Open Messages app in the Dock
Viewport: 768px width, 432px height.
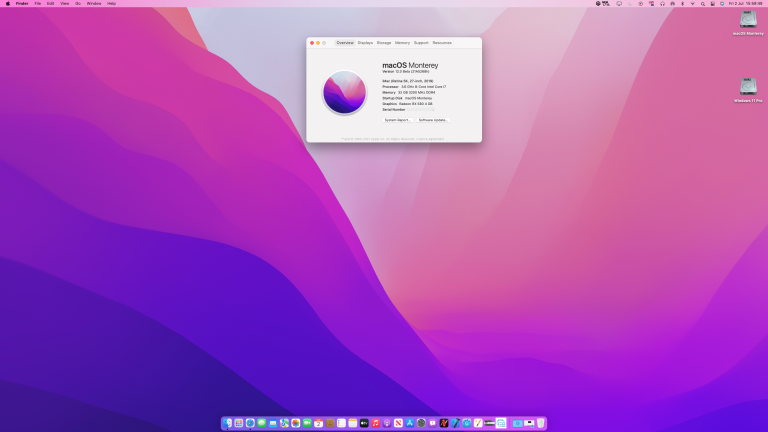[262, 423]
